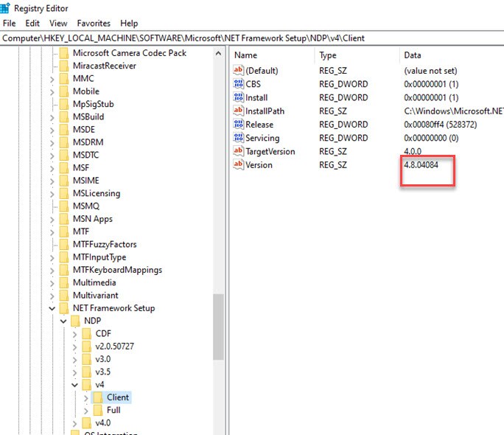Viewport: 504px width, 435px height.
Task: Select the Servicing DWORD value icon
Action: tap(238, 138)
